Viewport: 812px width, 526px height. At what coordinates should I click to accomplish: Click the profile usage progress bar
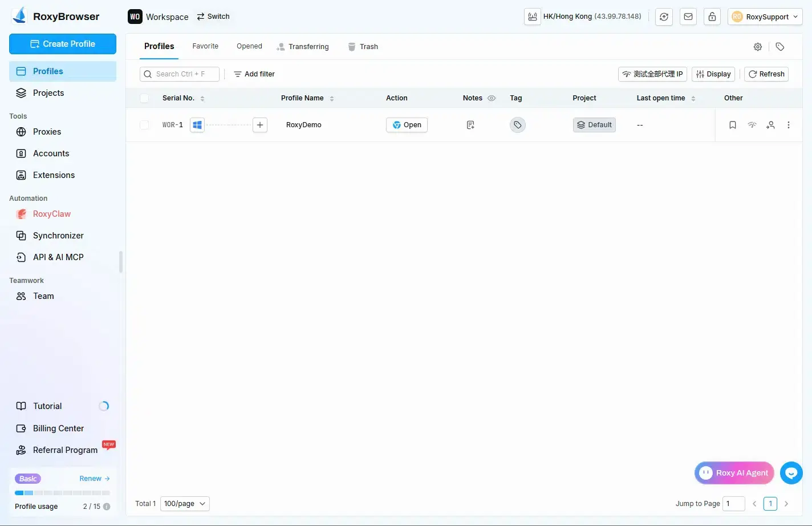tap(62, 492)
